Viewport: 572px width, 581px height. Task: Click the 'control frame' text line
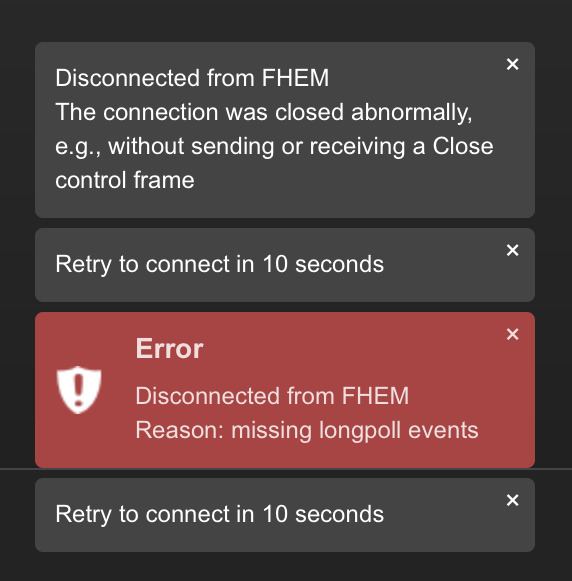(x=125, y=180)
